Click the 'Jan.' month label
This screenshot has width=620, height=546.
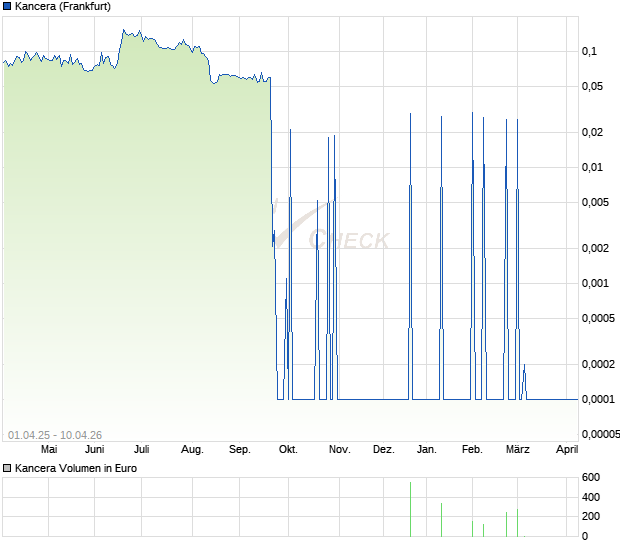[x=427, y=450]
